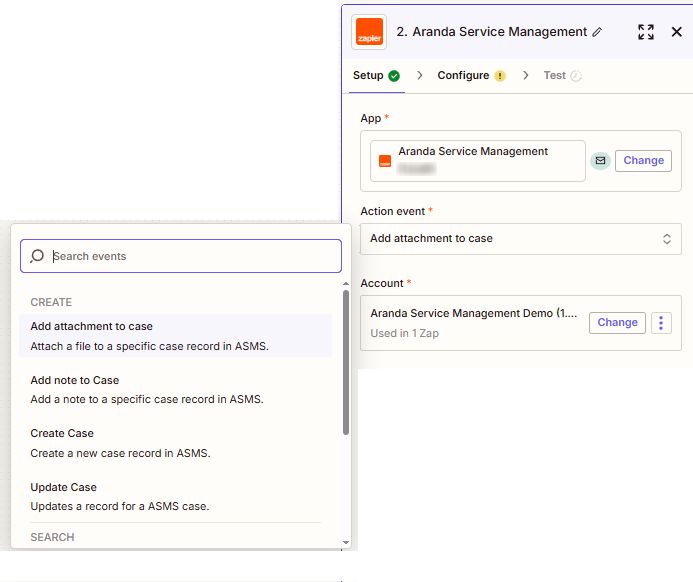The width and height of the screenshot is (693, 582).
Task: Click Change button for the App
Action: [643, 160]
